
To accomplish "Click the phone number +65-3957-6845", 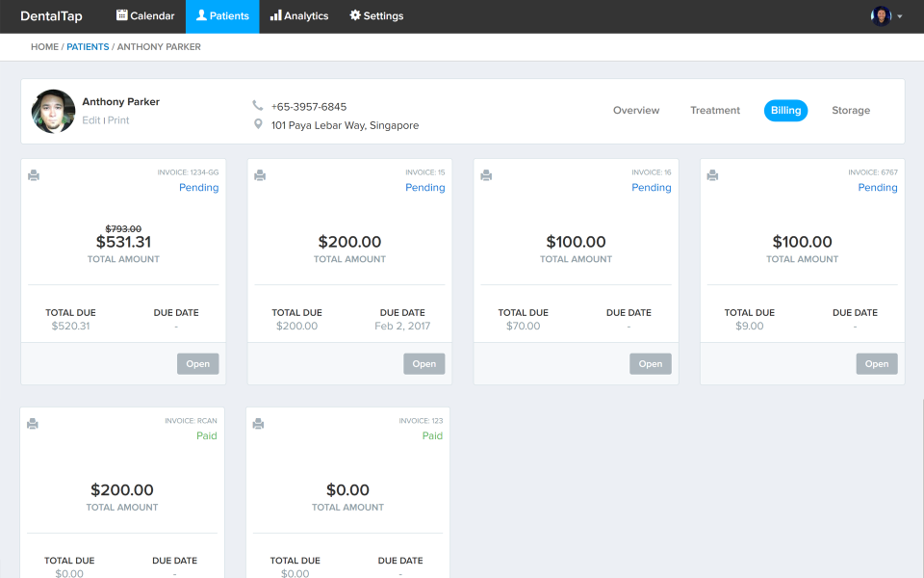I will (309, 107).
